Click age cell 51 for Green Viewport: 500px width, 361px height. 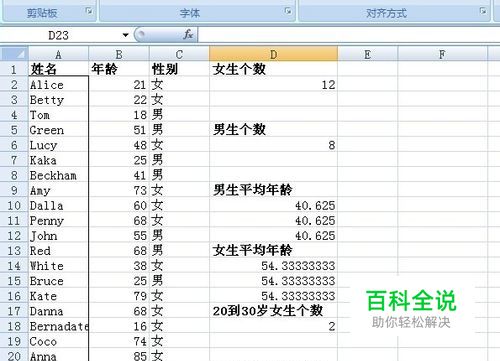click(x=119, y=130)
